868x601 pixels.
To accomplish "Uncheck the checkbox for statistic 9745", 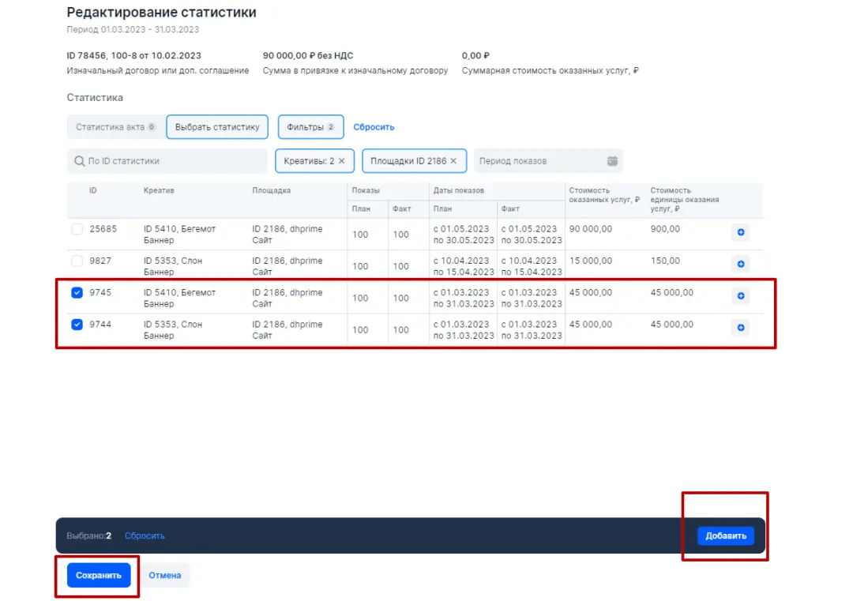I will pos(77,292).
